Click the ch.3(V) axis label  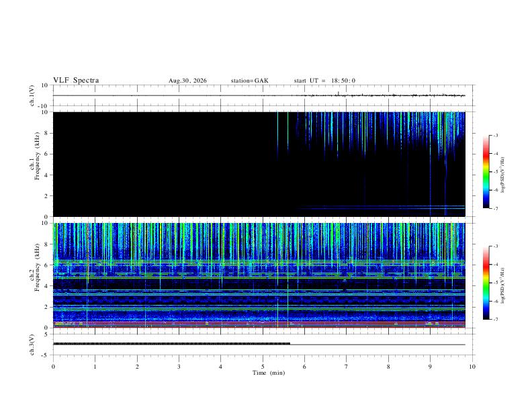tap(32, 345)
